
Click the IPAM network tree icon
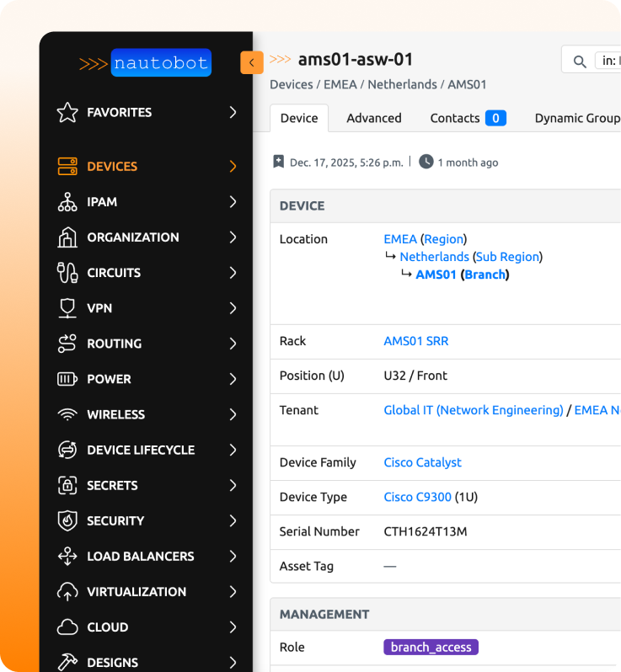point(67,202)
